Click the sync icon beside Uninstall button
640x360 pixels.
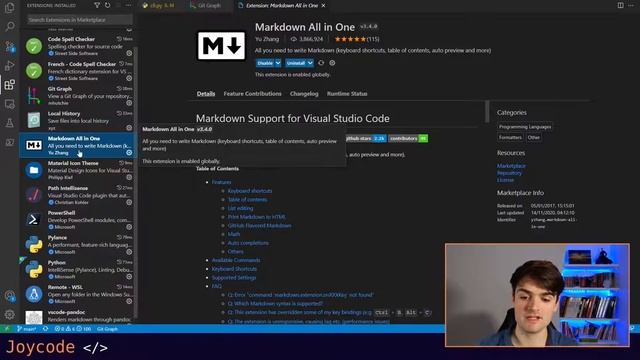point(321,63)
